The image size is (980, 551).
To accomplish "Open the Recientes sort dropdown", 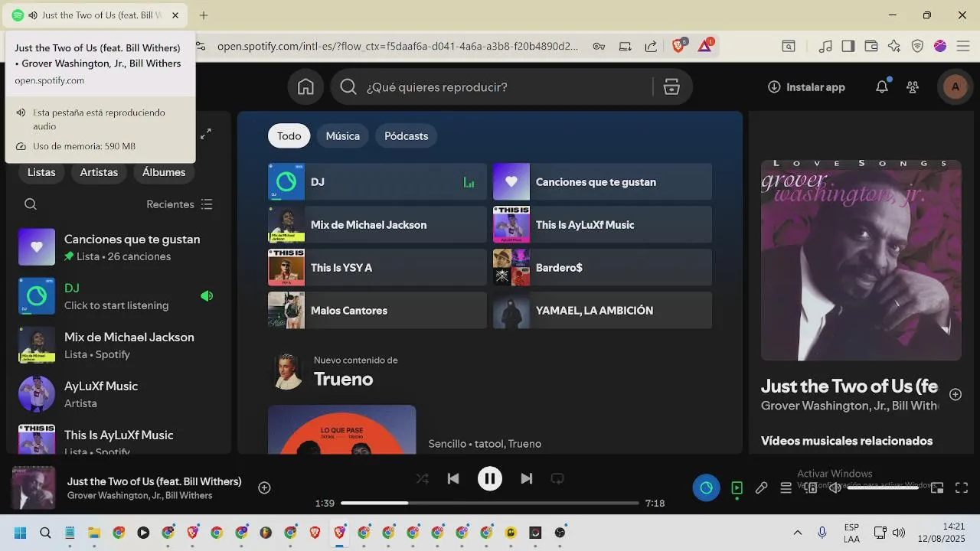I will coord(180,204).
